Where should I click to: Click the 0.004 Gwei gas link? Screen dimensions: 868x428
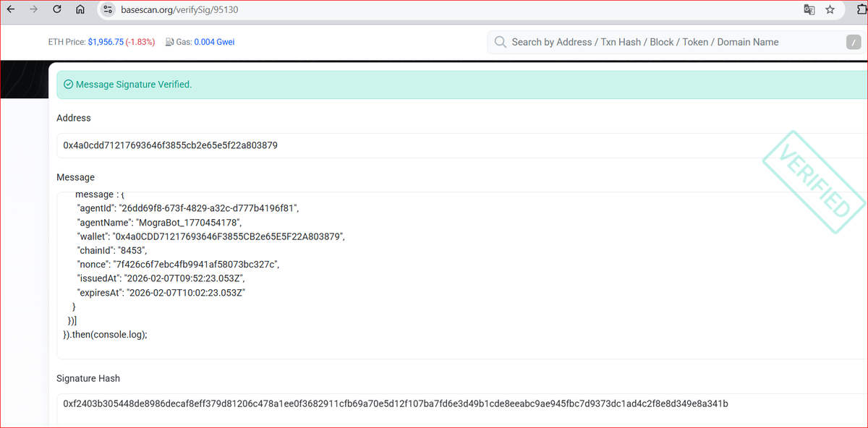(x=214, y=42)
